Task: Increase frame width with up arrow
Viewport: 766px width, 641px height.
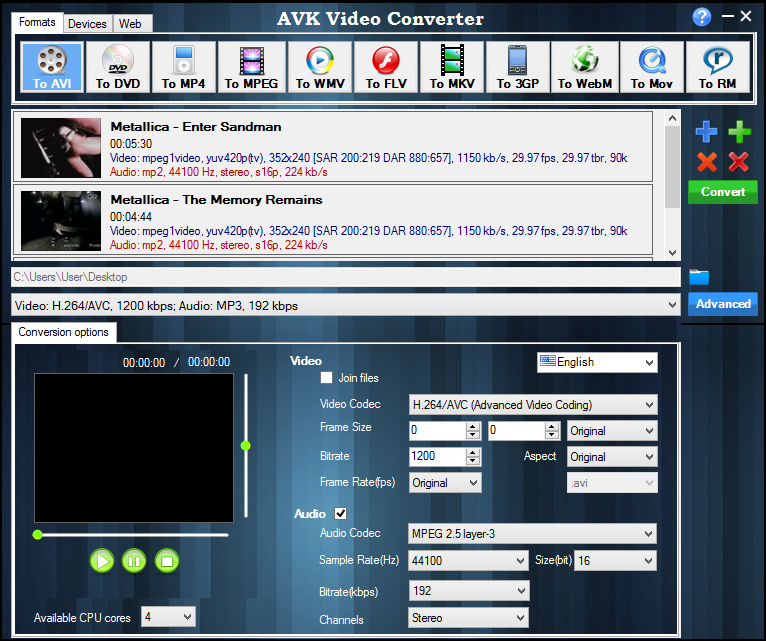Action: click(x=472, y=427)
